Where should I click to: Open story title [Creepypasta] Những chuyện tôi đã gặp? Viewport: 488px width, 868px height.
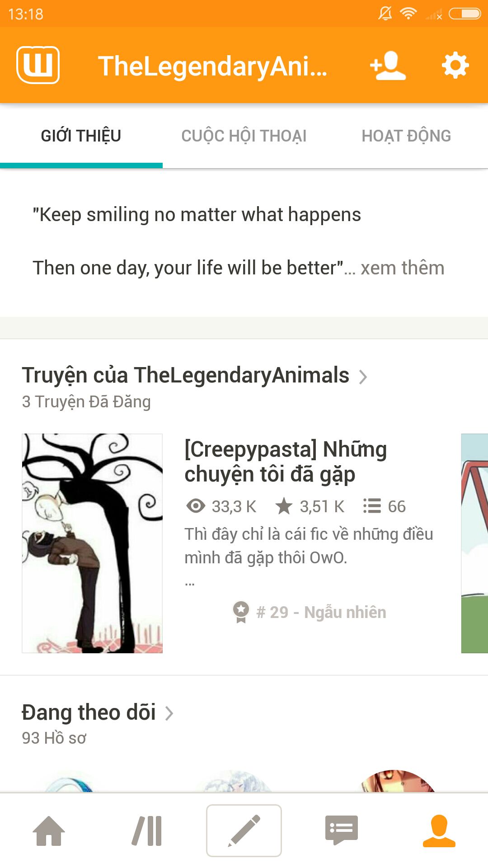[x=286, y=462]
